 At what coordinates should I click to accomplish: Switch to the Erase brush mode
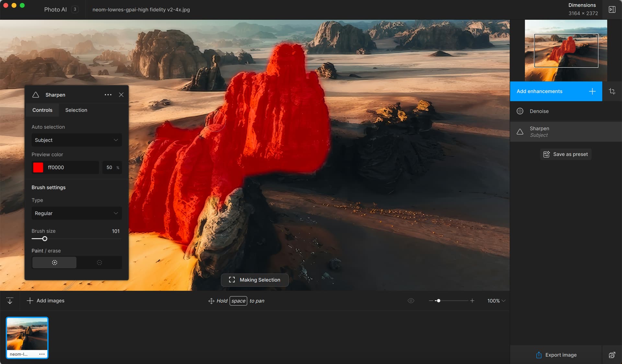99,262
